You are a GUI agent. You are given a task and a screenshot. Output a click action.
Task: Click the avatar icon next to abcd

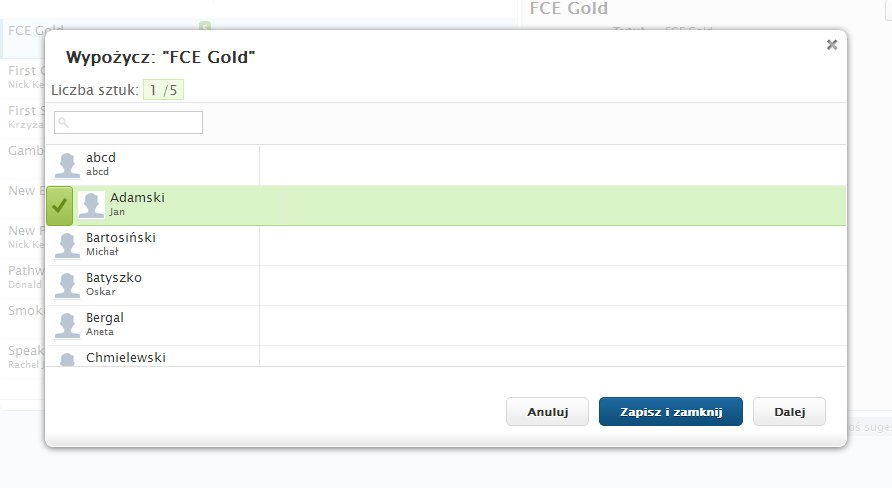(x=67, y=165)
